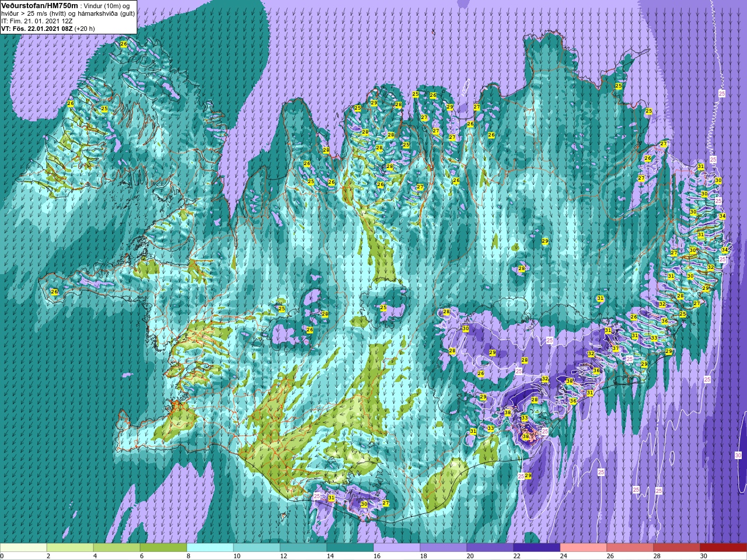Select the light teal 10–12 m/s legend swatch

[x=257, y=548]
